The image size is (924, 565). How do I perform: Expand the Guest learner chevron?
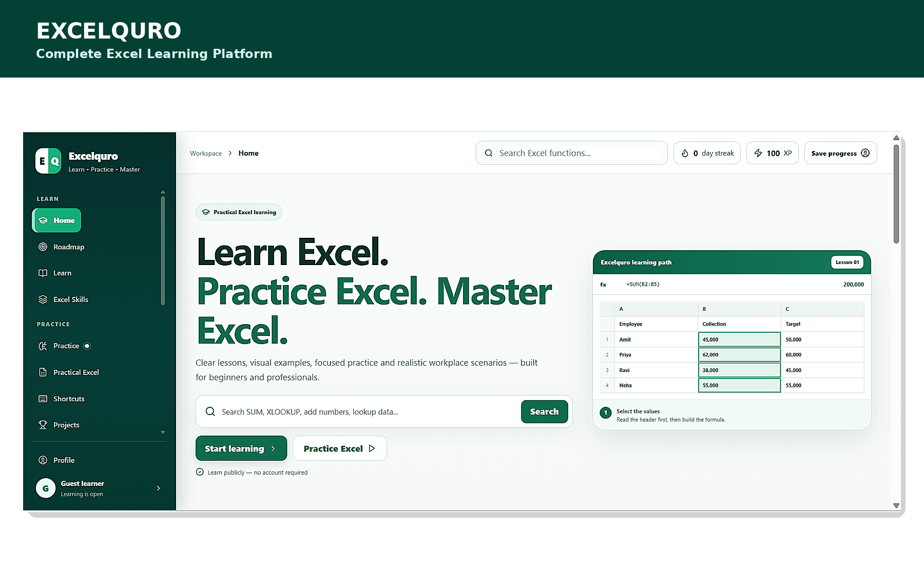[159, 488]
